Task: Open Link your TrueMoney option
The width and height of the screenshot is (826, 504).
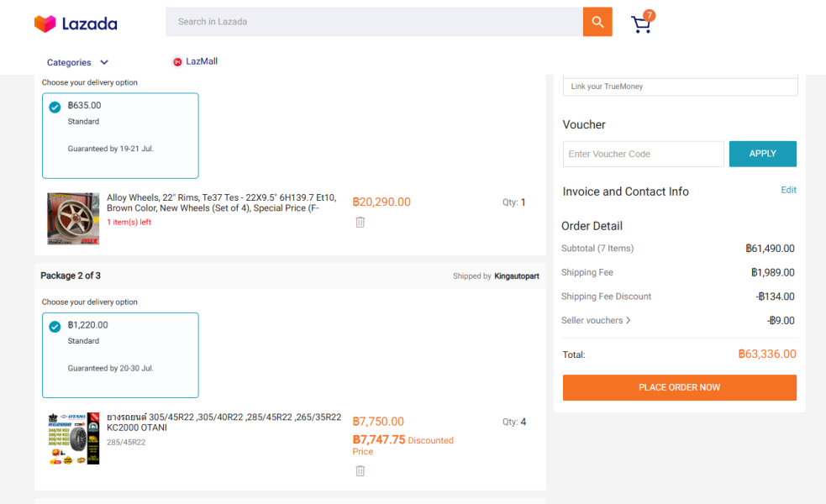Action: [680, 87]
